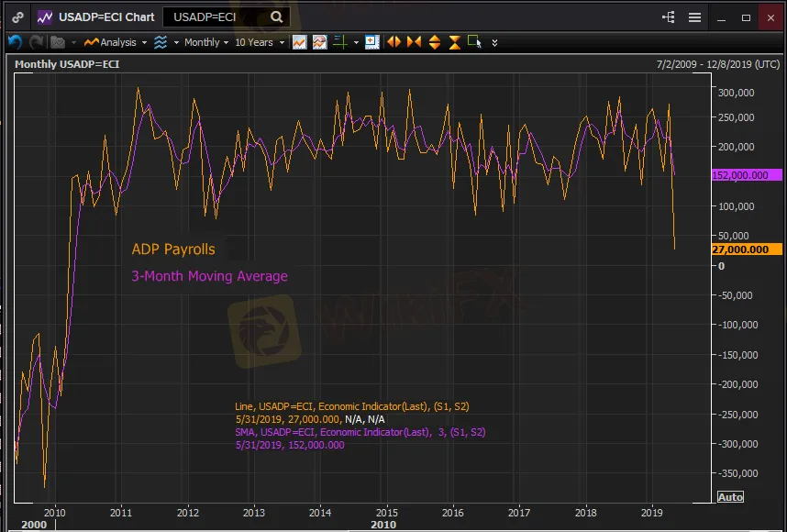Select the zoom rectangle tool
This screenshot has width=787, height=532.
point(474,42)
